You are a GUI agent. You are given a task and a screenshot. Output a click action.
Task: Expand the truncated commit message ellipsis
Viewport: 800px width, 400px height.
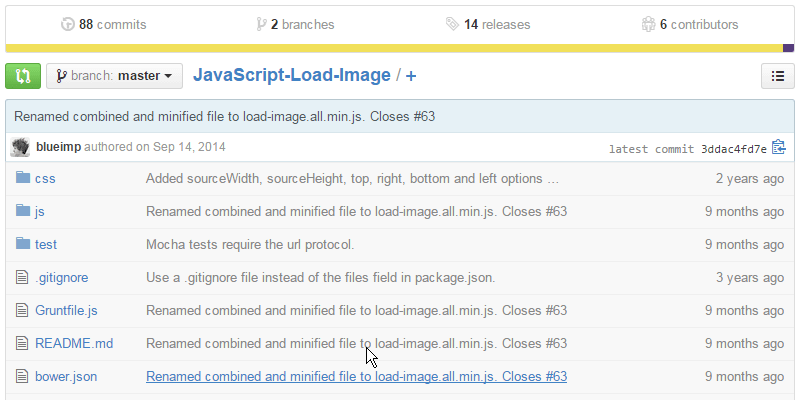[553, 179]
